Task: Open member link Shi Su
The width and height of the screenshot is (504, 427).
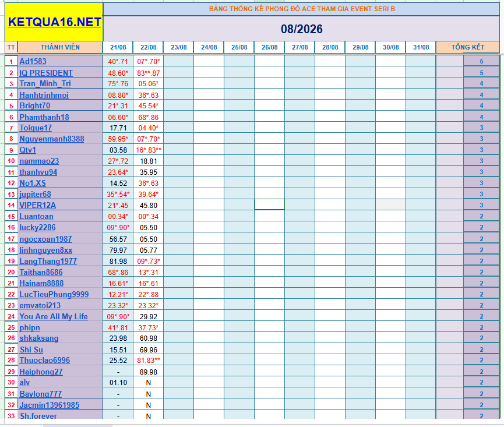Action: click(x=31, y=350)
